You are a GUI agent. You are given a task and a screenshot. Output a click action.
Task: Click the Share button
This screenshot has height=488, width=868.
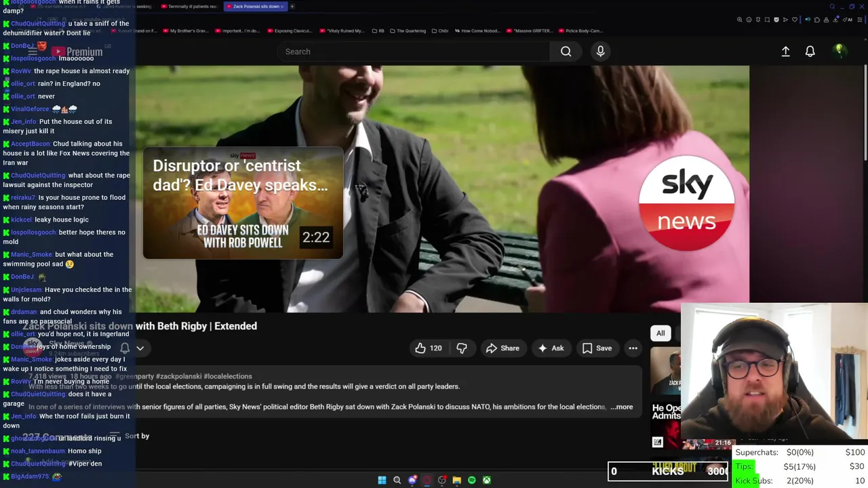(x=502, y=348)
